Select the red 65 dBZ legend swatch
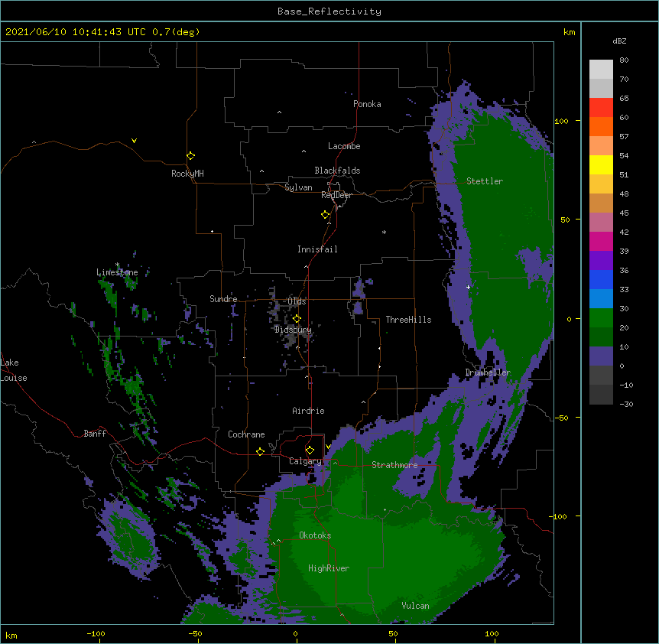 pyautogui.click(x=601, y=107)
